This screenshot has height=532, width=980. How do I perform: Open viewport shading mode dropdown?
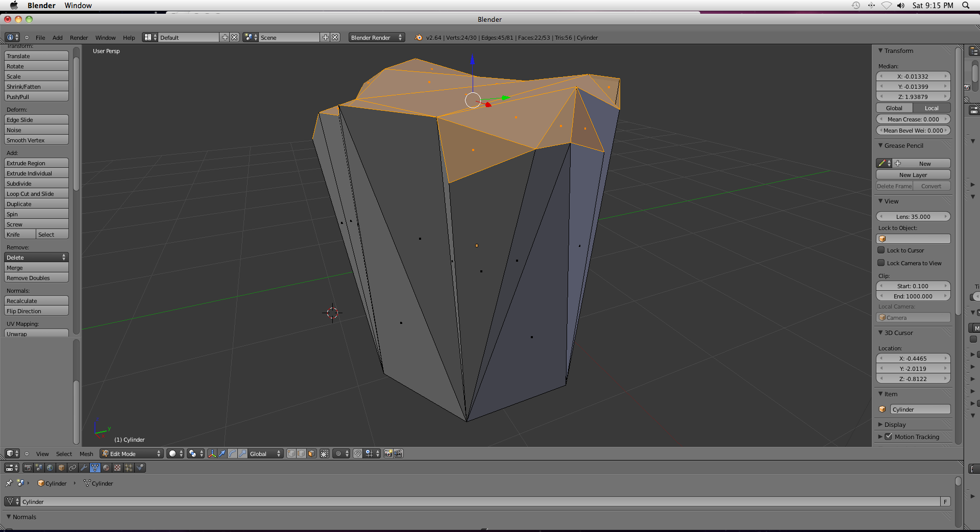(x=175, y=453)
